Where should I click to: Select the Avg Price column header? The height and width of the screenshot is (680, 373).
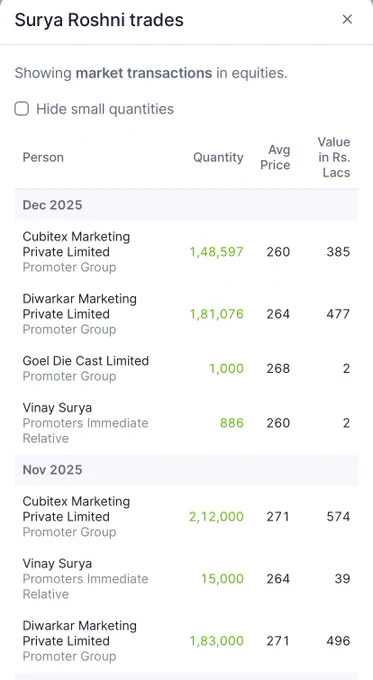[275, 157]
